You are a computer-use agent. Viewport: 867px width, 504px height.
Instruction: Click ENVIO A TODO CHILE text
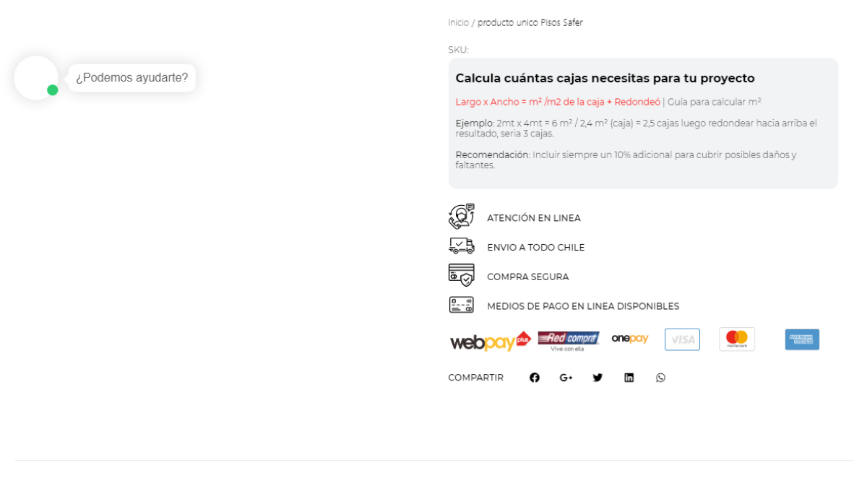point(536,247)
